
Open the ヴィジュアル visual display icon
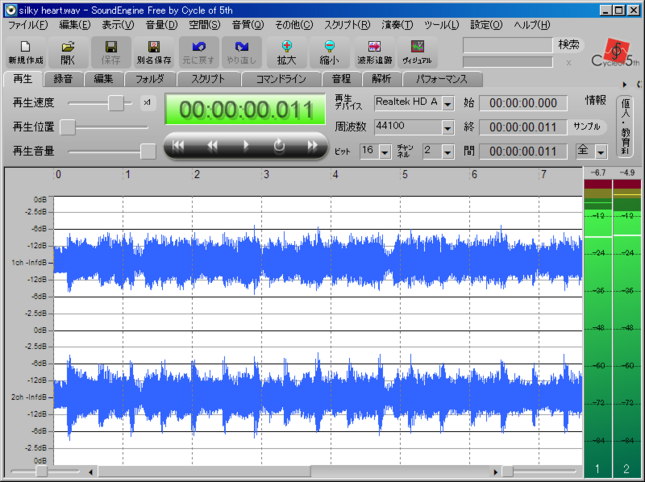pos(417,52)
